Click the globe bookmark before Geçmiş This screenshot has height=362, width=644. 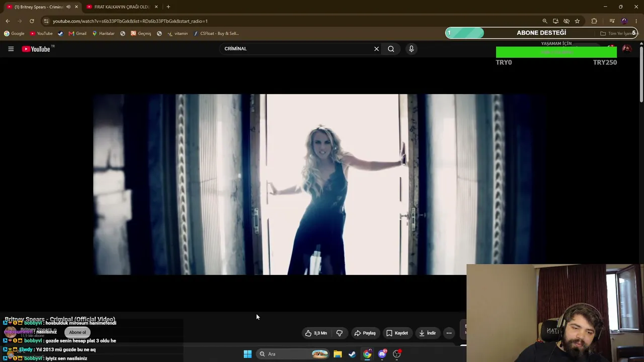coord(123,33)
